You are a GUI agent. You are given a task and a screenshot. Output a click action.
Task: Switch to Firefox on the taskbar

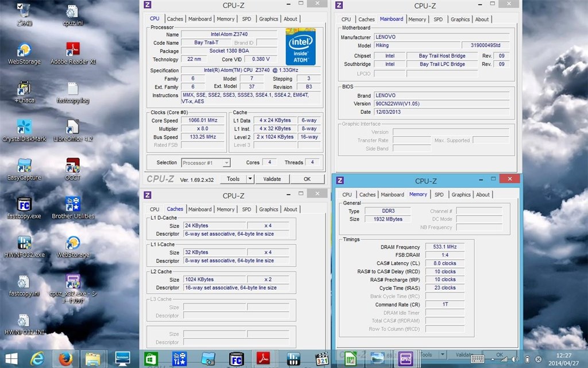pos(66,359)
